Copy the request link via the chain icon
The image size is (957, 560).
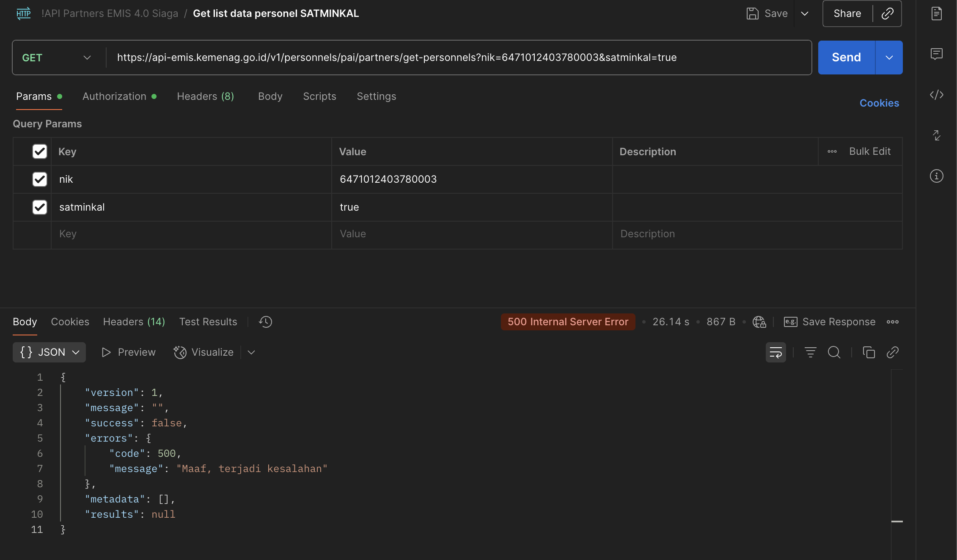click(887, 14)
